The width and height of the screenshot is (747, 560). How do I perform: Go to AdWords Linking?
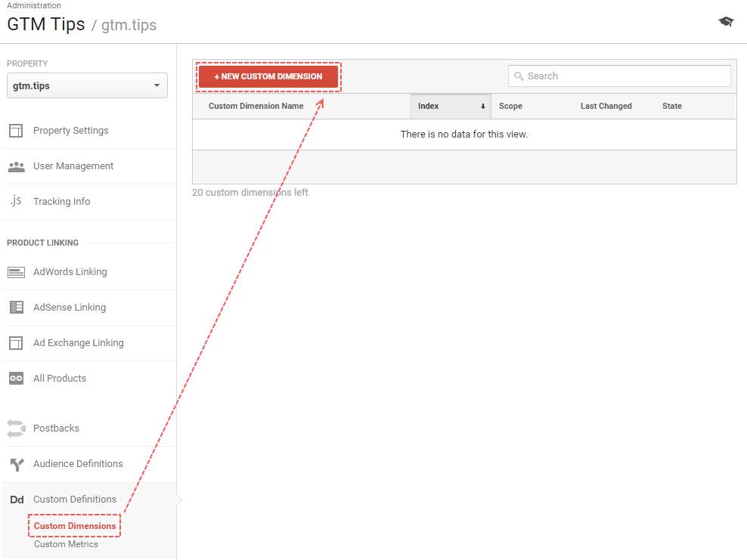(70, 271)
